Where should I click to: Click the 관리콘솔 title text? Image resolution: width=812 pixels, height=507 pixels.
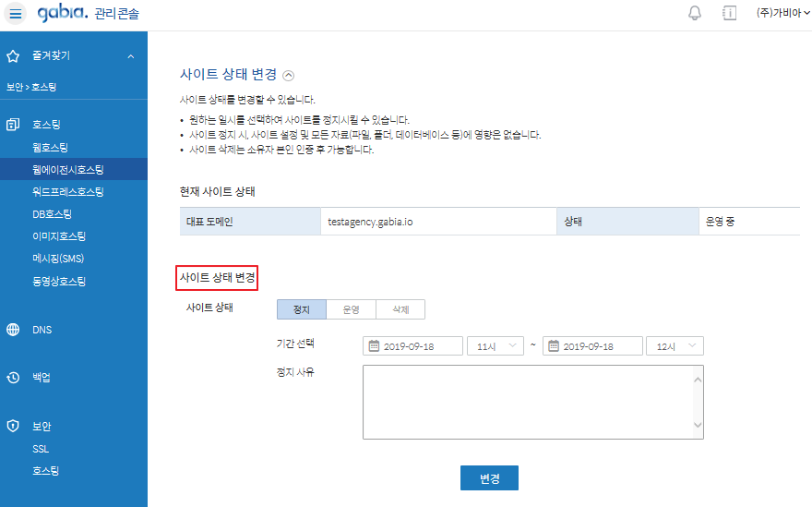coord(117,14)
